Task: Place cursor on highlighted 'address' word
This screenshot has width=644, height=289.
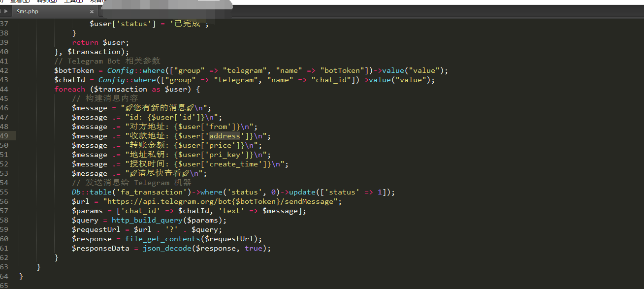Action: pos(225,136)
